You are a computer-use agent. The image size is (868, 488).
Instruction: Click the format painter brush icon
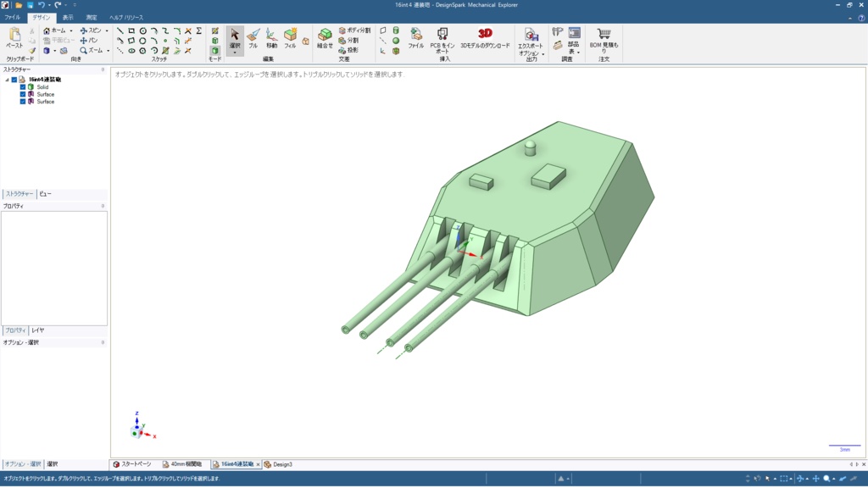point(32,51)
